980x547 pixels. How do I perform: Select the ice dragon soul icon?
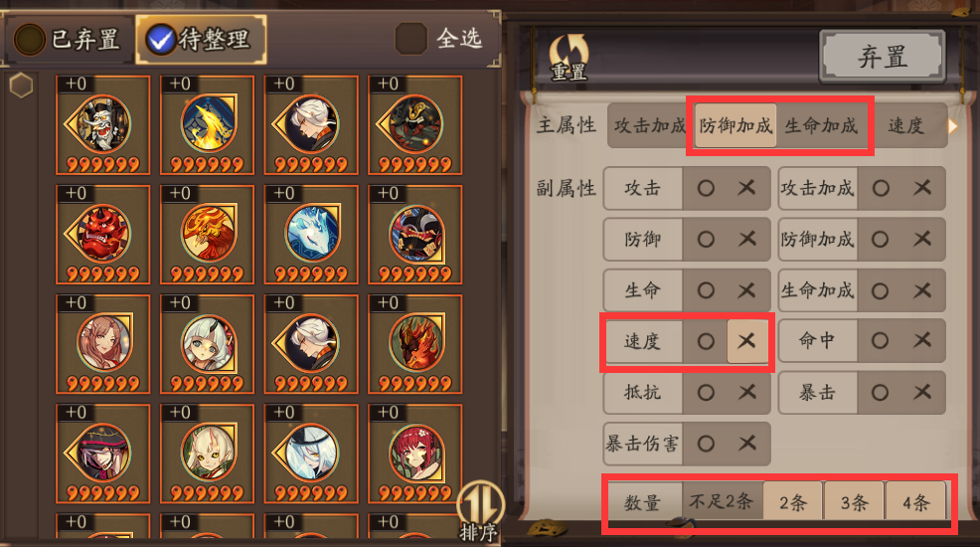pos(311,235)
